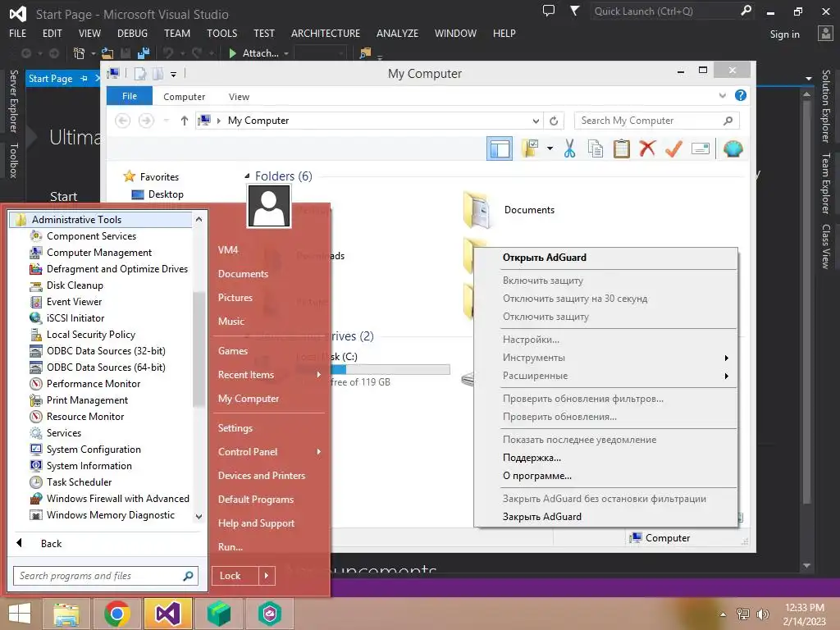The height and width of the screenshot is (630, 840).
Task: Open Services from Administrative Tools list
Action: pos(64,433)
